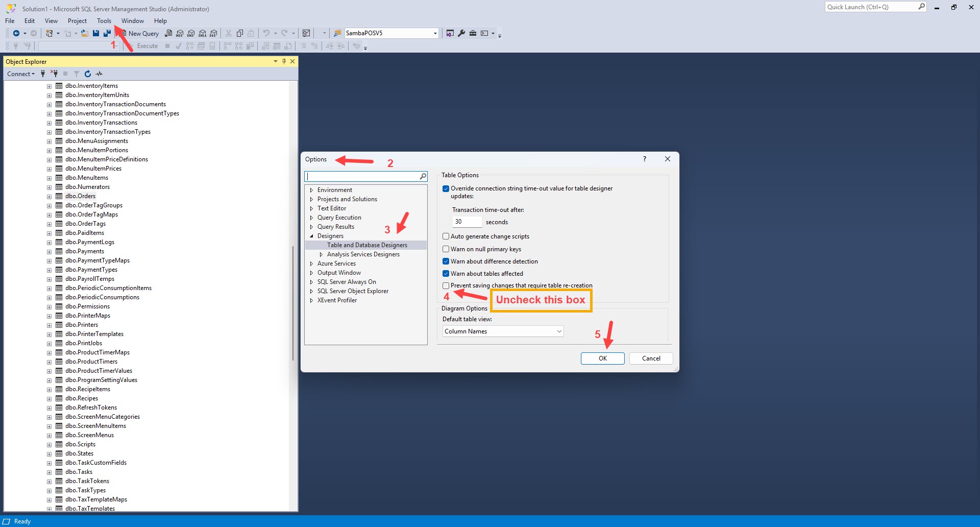Viewport: 980px width, 527px height.
Task: Pin the Object Explorer panel
Action: point(284,61)
